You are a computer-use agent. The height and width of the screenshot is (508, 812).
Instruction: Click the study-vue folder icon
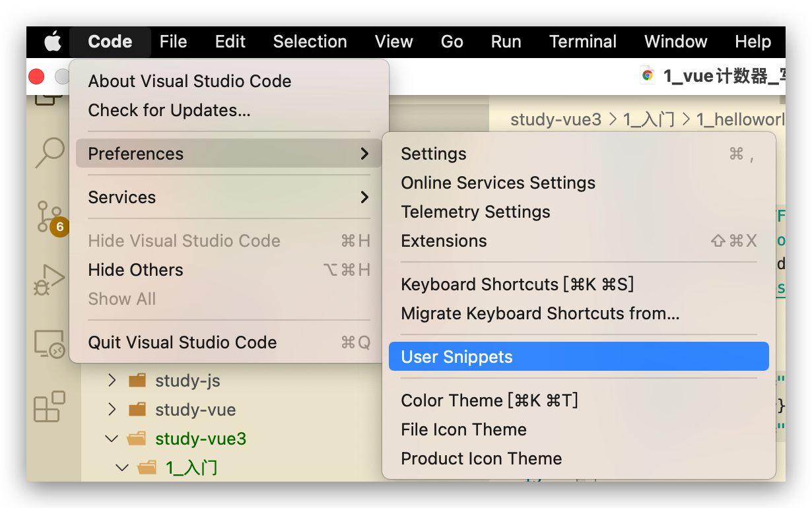pos(137,410)
